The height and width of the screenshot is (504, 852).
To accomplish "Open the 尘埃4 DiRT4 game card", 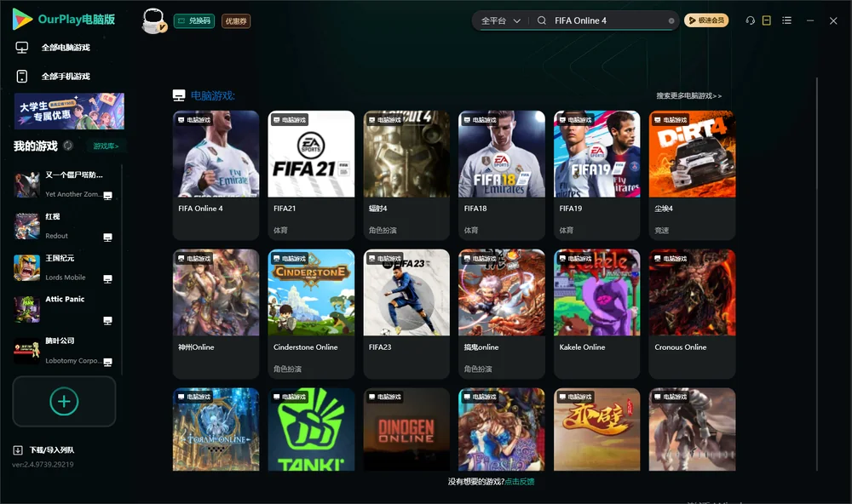I will point(692,175).
